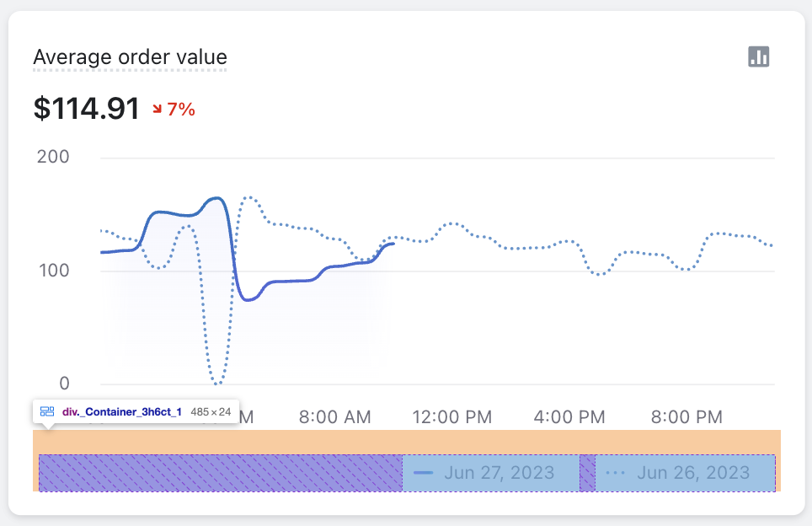Click the 7% change indicator

[x=179, y=109]
